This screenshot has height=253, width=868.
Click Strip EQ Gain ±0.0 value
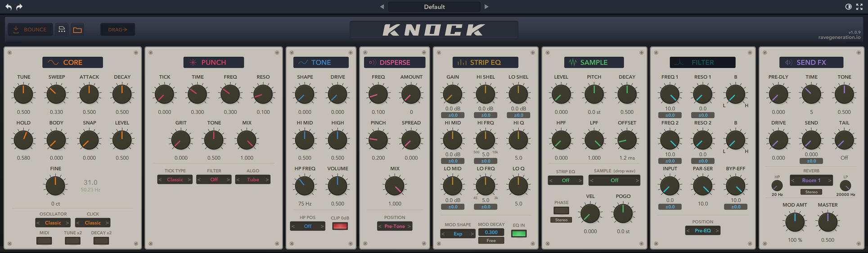[453, 115]
